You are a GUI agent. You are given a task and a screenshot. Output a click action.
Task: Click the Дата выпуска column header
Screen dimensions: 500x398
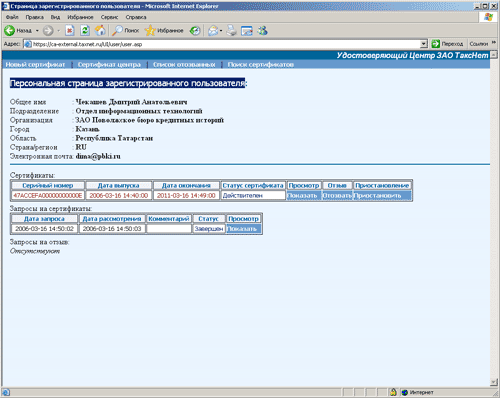119,186
